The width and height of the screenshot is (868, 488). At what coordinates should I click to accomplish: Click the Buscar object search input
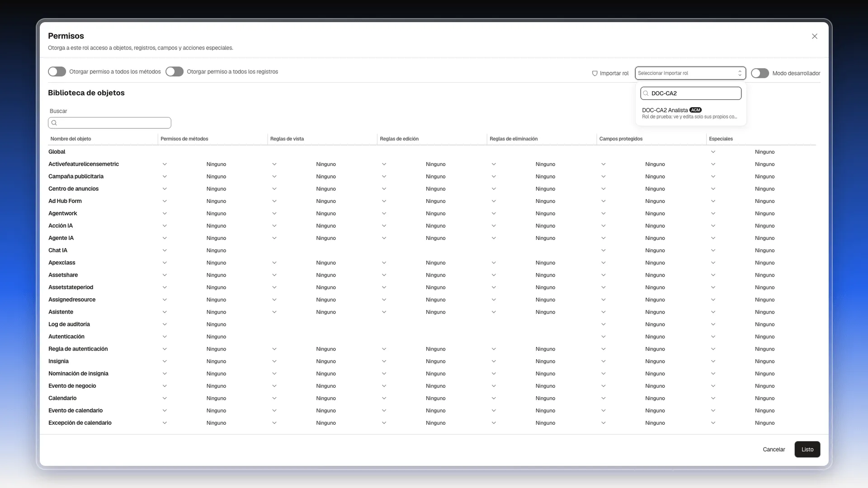pos(109,123)
